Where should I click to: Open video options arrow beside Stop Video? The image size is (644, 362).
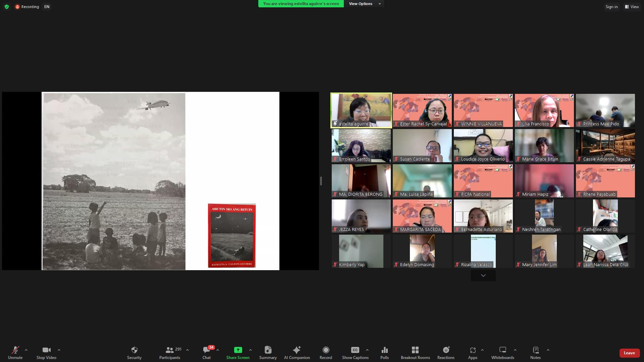59,350
